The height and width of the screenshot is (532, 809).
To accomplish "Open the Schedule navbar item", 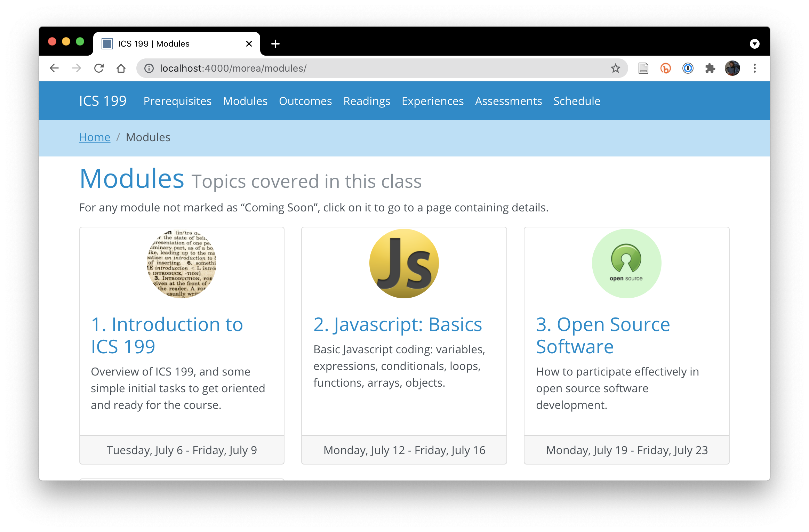I will 577,101.
